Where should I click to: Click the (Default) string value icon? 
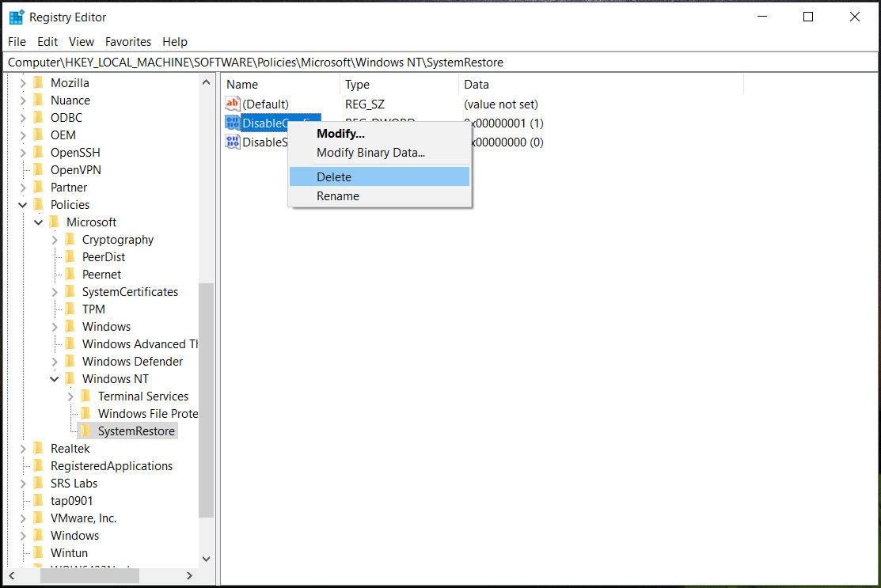coord(232,104)
